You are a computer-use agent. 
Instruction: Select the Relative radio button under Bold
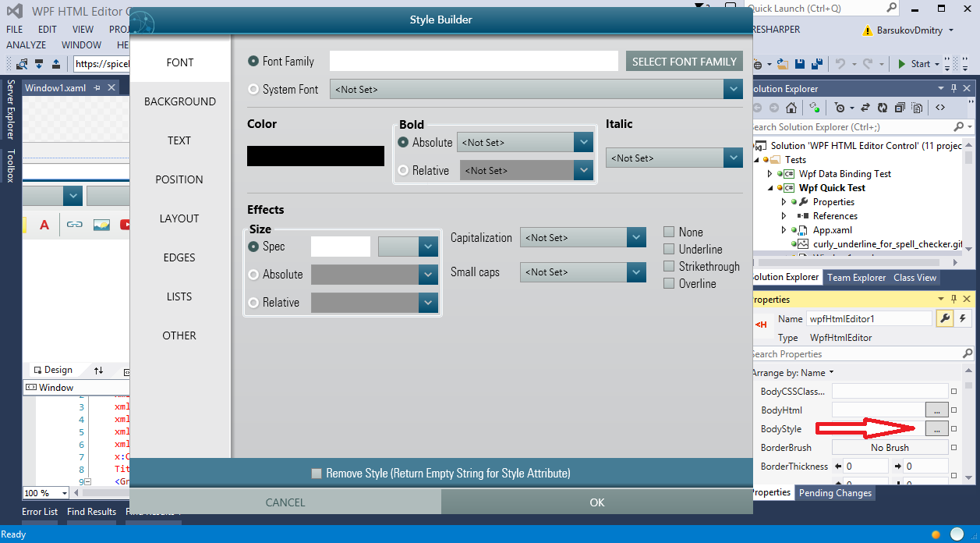click(x=403, y=170)
